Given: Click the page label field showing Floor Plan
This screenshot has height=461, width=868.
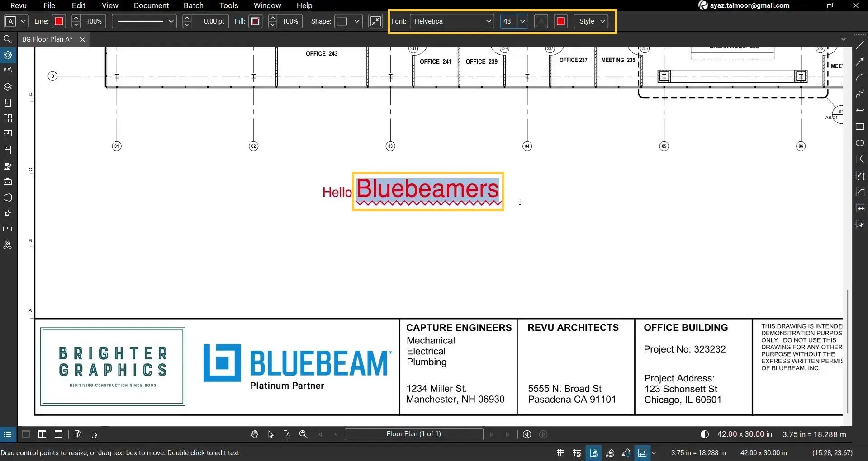Looking at the screenshot, I should tap(413, 434).
